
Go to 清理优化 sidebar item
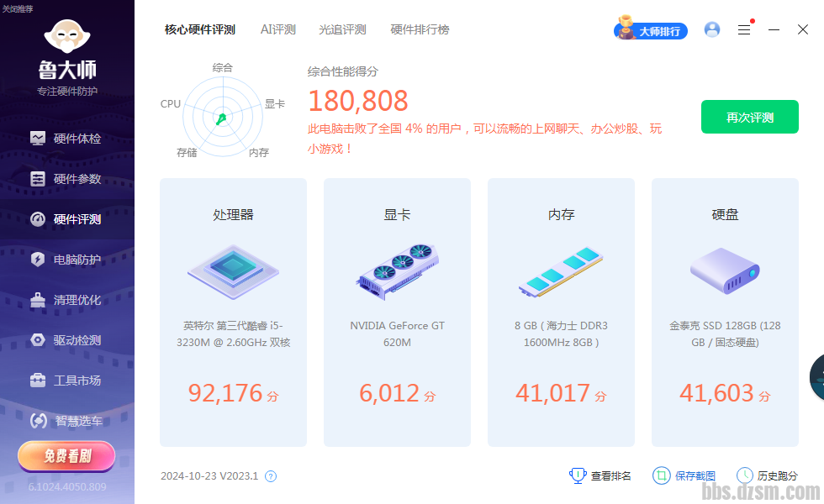[x=67, y=300]
